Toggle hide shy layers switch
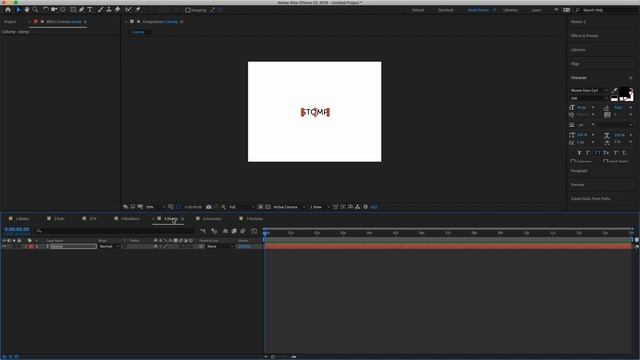This screenshot has height=360, width=640. (x=225, y=231)
